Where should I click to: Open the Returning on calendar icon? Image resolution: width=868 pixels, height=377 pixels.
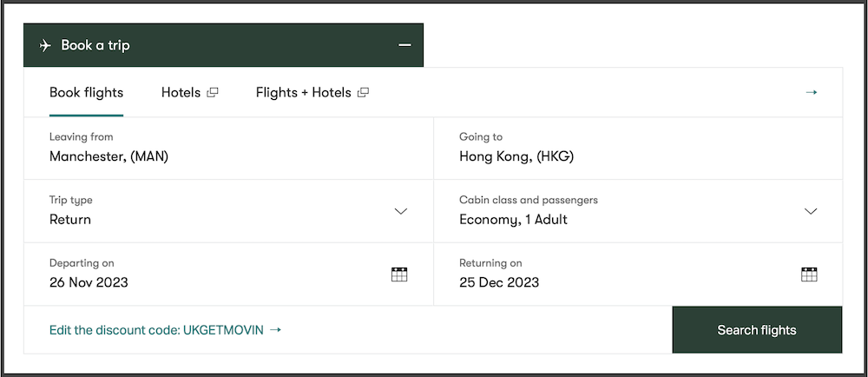tap(809, 274)
